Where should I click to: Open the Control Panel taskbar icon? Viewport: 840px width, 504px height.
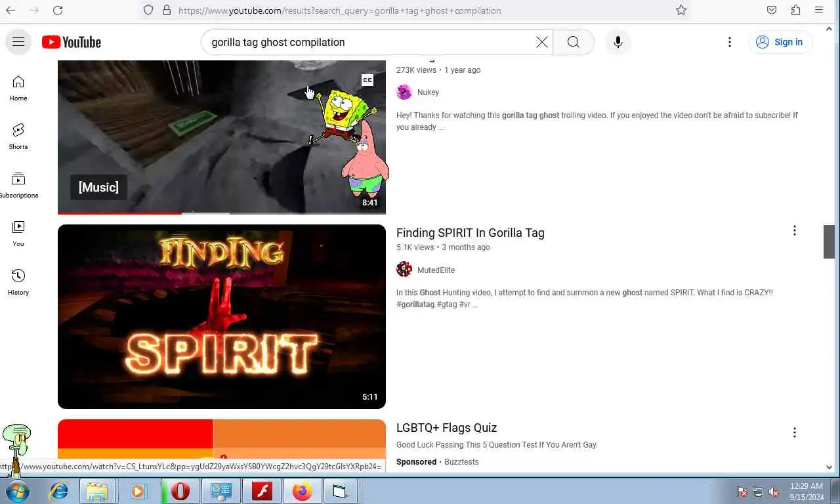[x=221, y=491]
